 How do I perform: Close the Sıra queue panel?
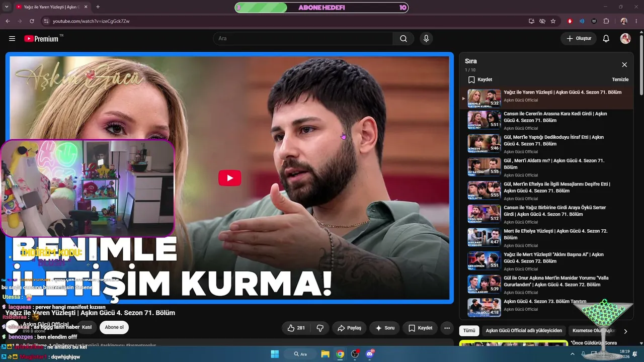point(624,65)
